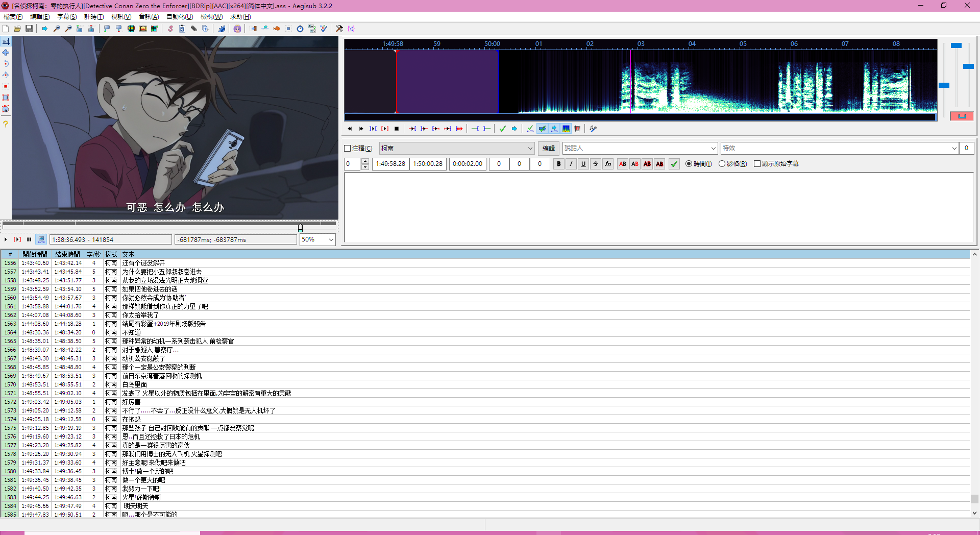Open the script Properties icon
This screenshot has width=980, height=535.
pos(182,29)
